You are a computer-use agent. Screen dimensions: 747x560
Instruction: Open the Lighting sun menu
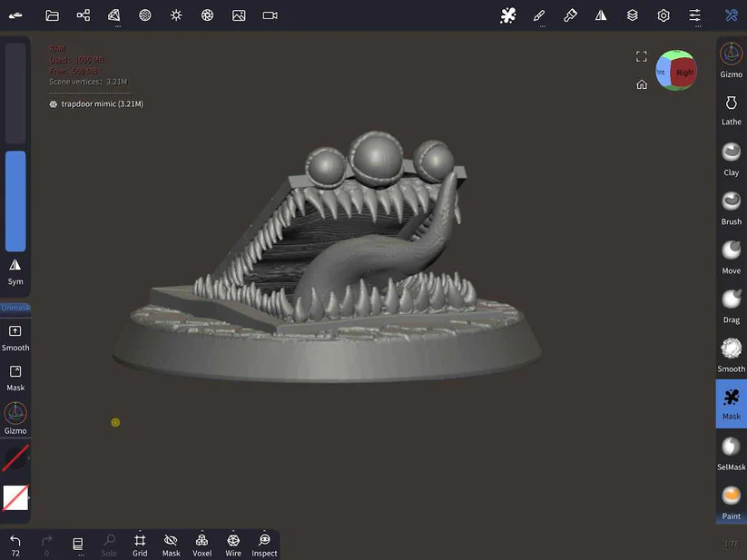pos(176,15)
